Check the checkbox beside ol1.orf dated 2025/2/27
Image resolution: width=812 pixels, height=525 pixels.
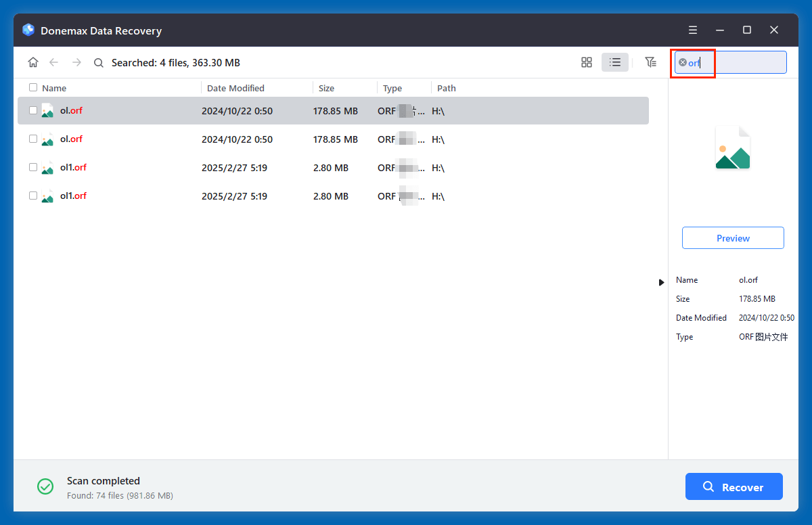point(32,167)
